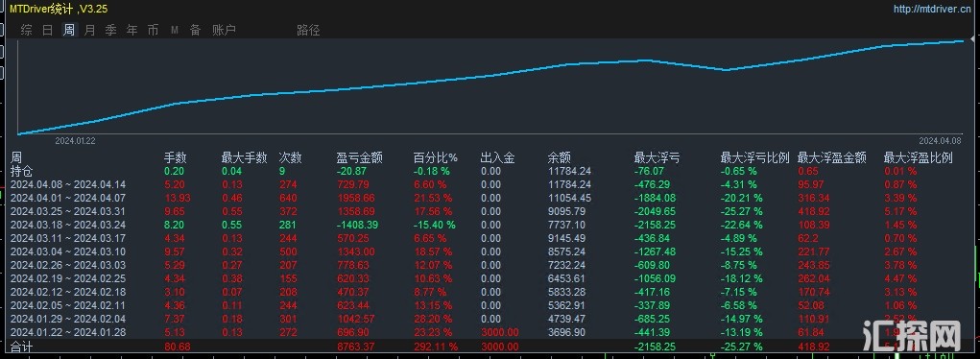Image resolution: width=980 pixels, height=359 pixels.
Task: Click the M tab
Action: click(175, 30)
